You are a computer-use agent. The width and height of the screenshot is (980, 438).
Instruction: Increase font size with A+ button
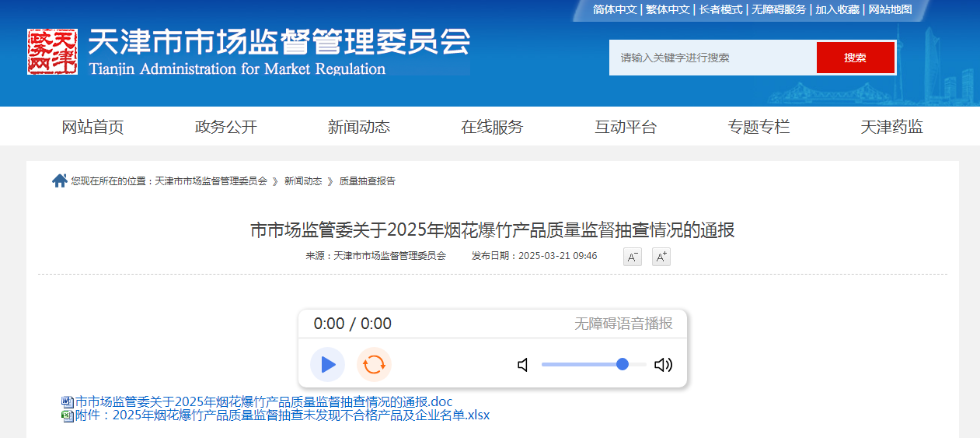661,257
